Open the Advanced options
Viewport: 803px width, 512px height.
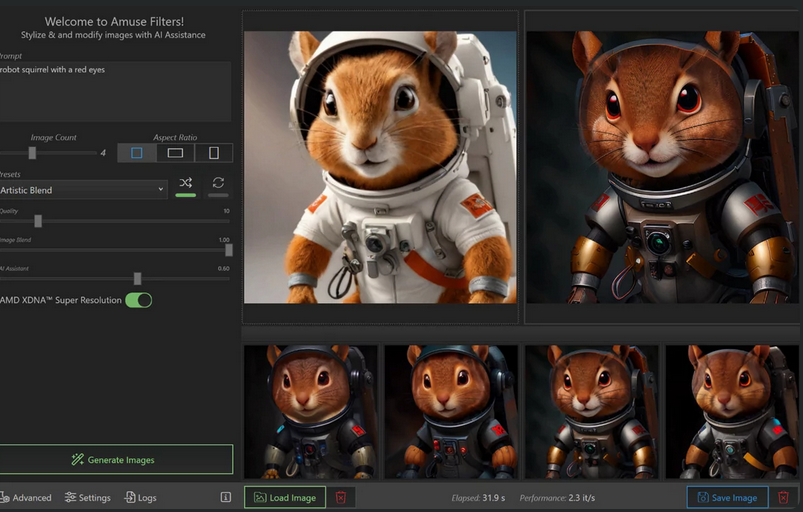(x=25, y=497)
